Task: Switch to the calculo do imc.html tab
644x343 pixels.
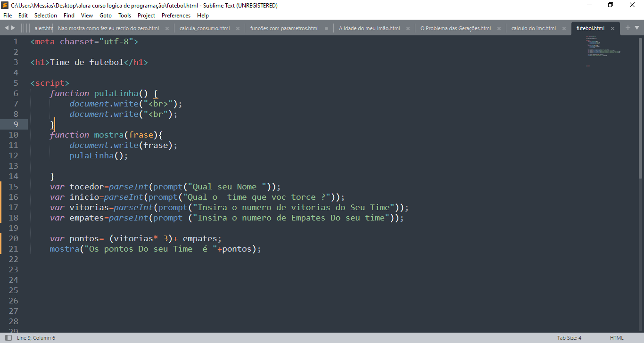Action: pos(533,28)
